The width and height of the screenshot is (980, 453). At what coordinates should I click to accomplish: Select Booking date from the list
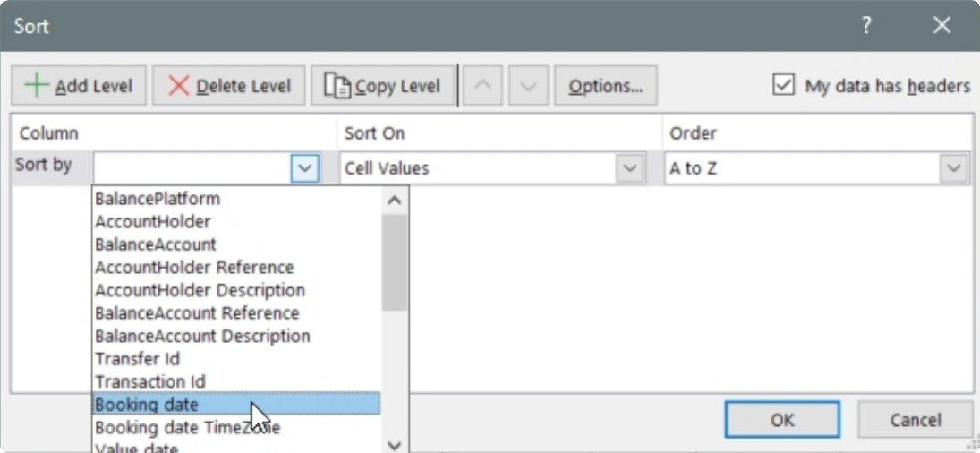pyautogui.click(x=147, y=405)
